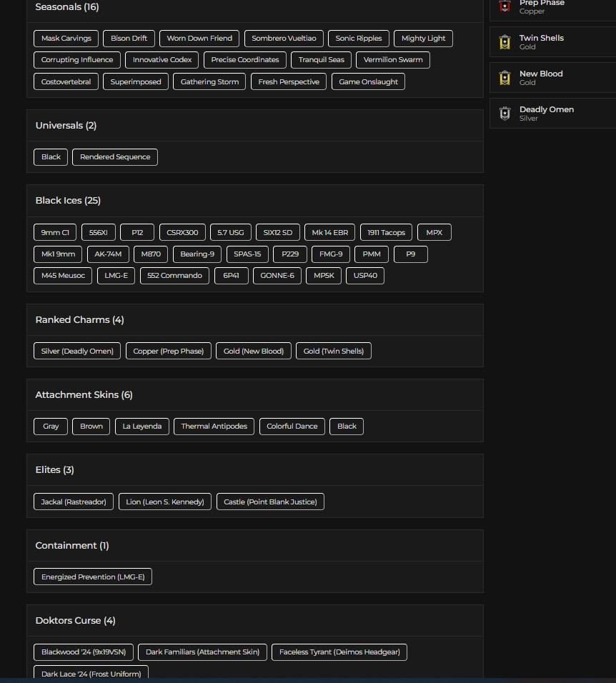Click the Seasonals (16) section header
The width and height of the screenshot is (616, 683).
coord(67,7)
